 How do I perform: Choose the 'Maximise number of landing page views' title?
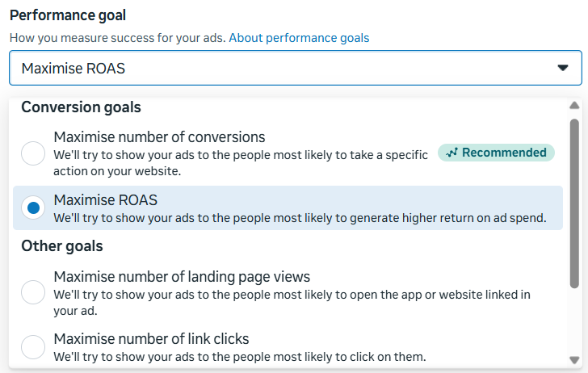click(182, 277)
